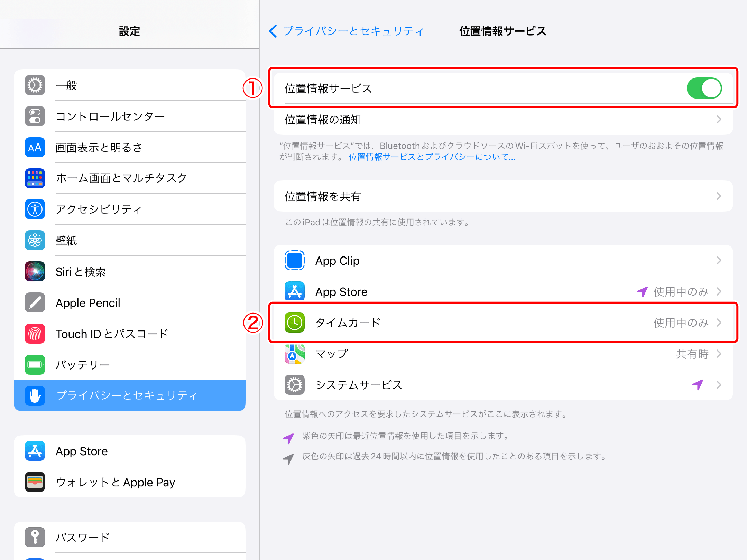Tap the Touch IDとパスコード fingerprint icon
The height and width of the screenshot is (560, 747).
(34, 333)
